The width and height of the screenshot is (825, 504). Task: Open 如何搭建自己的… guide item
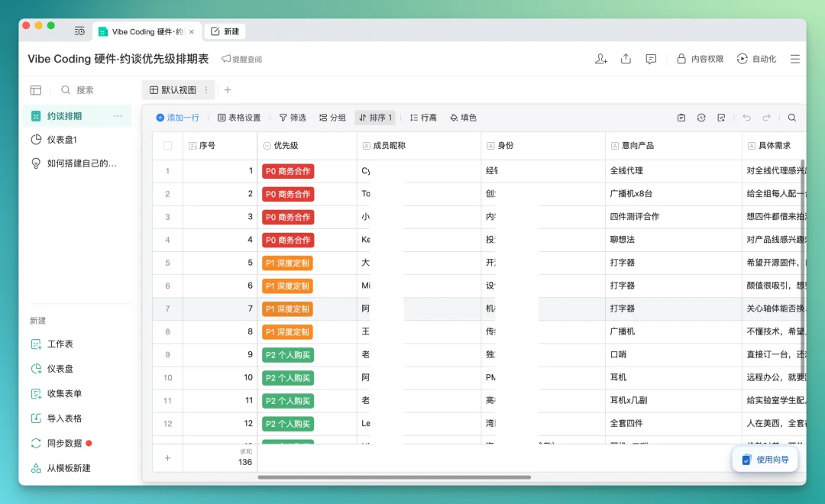[77, 163]
